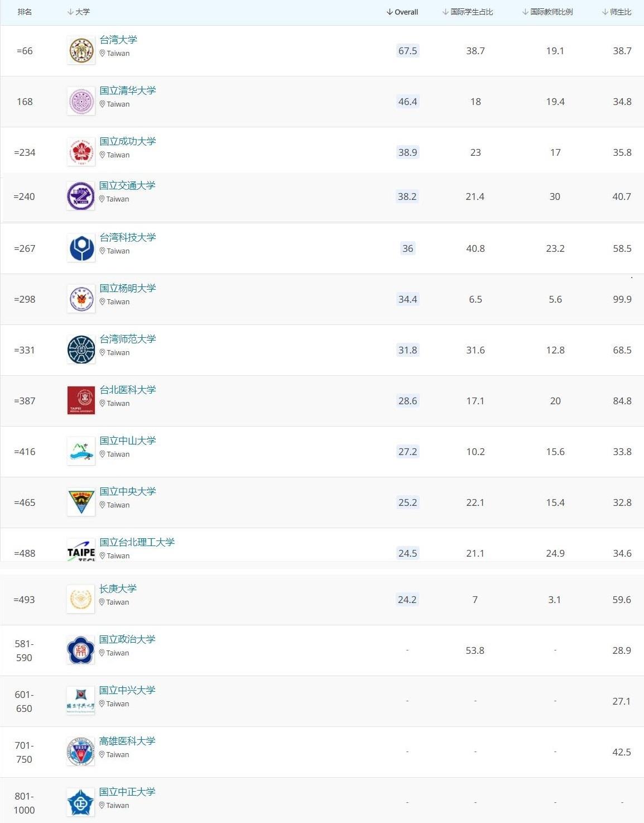Click the 国立清华大学 purple emblem
The height and width of the screenshot is (823, 644).
coord(81,101)
